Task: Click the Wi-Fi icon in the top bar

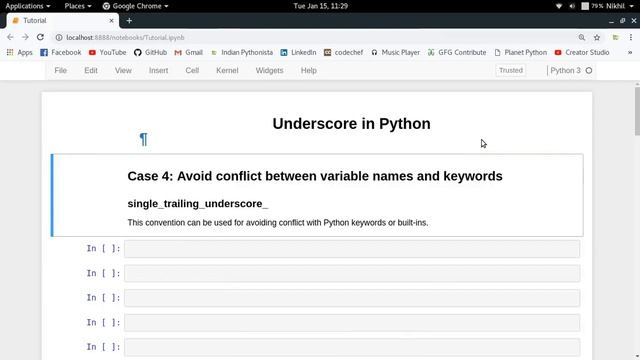Action: (559, 6)
